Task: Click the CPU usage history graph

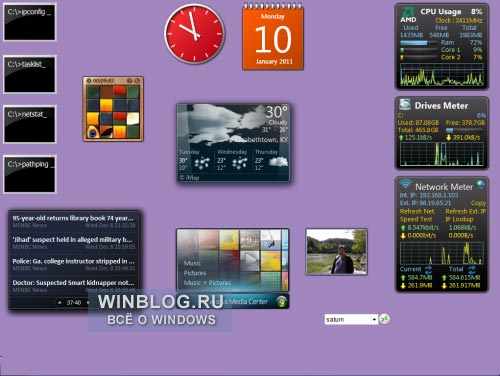Action: click(442, 74)
